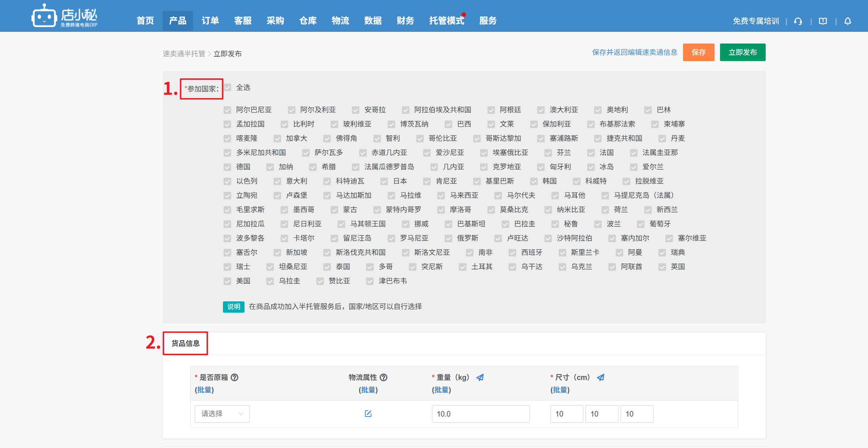Open the 订单 top navigation item
The height and width of the screenshot is (448, 868).
click(x=210, y=20)
